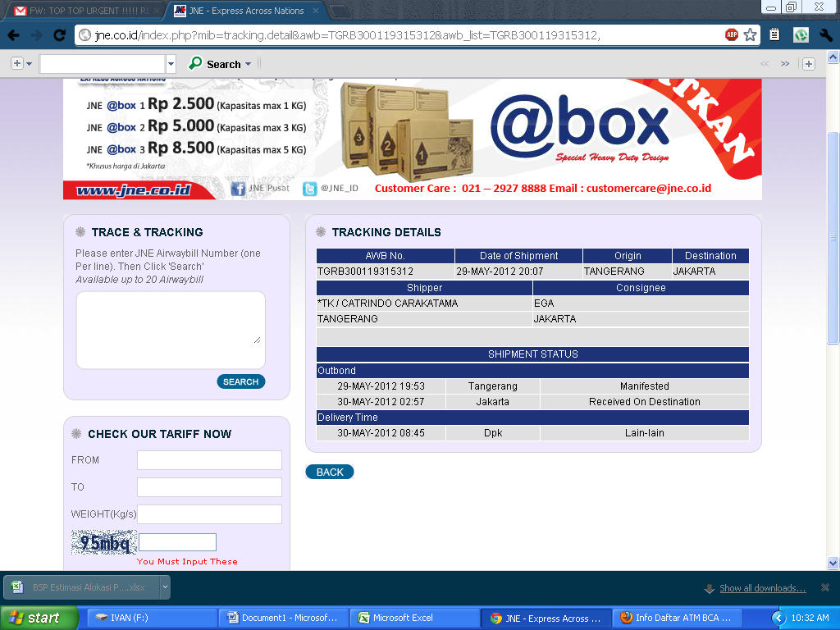Click the Dpk delivery location cell
The image size is (840, 630).
pyautogui.click(x=493, y=433)
